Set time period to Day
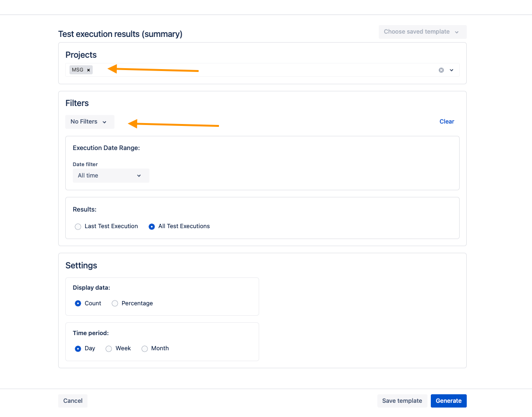The height and width of the screenshot is (417, 532). click(x=78, y=349)
